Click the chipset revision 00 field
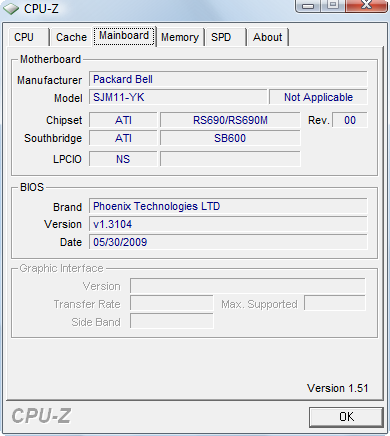Viewport: 390px width, 436px height. [350, 120]
